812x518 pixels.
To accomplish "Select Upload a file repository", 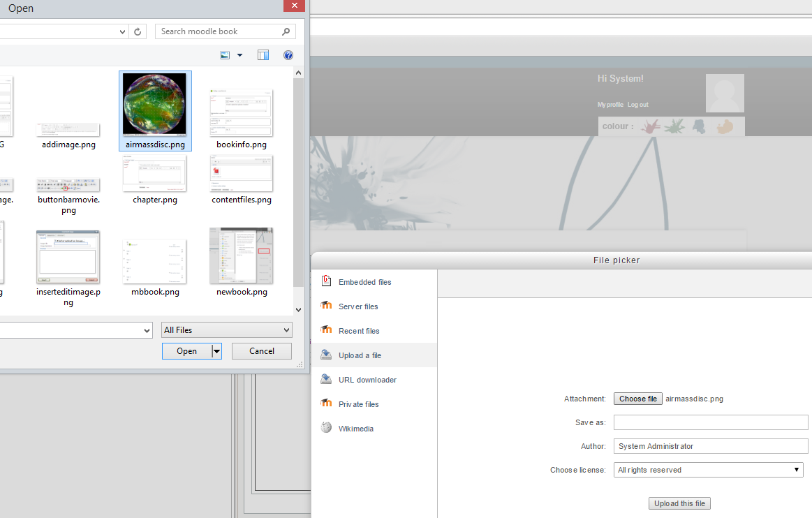I will [374, 355].
